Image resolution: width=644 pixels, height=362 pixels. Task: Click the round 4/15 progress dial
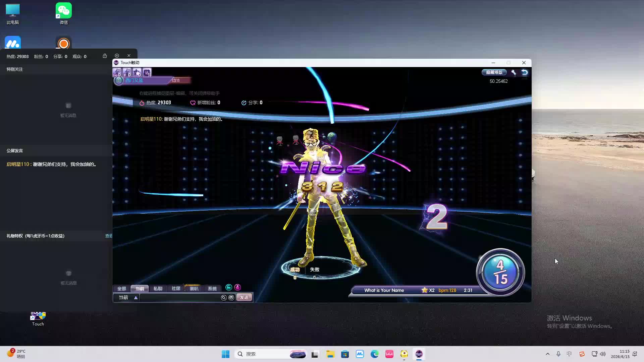500,272
